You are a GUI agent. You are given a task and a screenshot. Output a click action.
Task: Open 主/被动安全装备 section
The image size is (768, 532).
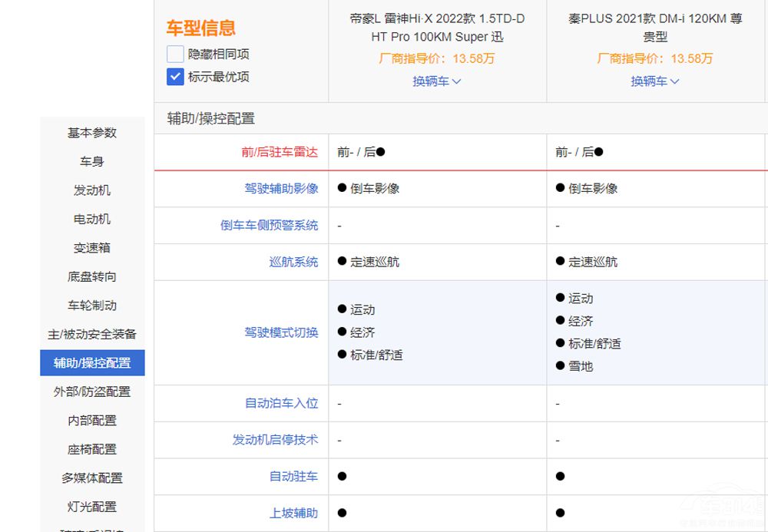[92, 335]
